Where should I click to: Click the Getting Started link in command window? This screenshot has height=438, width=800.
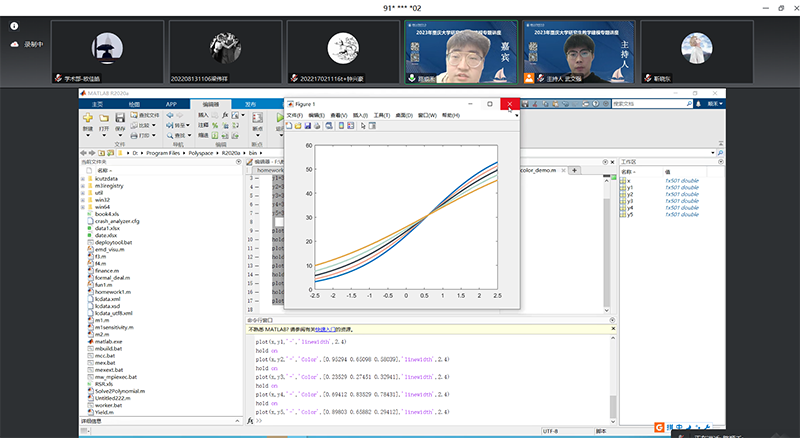(325, 330)
